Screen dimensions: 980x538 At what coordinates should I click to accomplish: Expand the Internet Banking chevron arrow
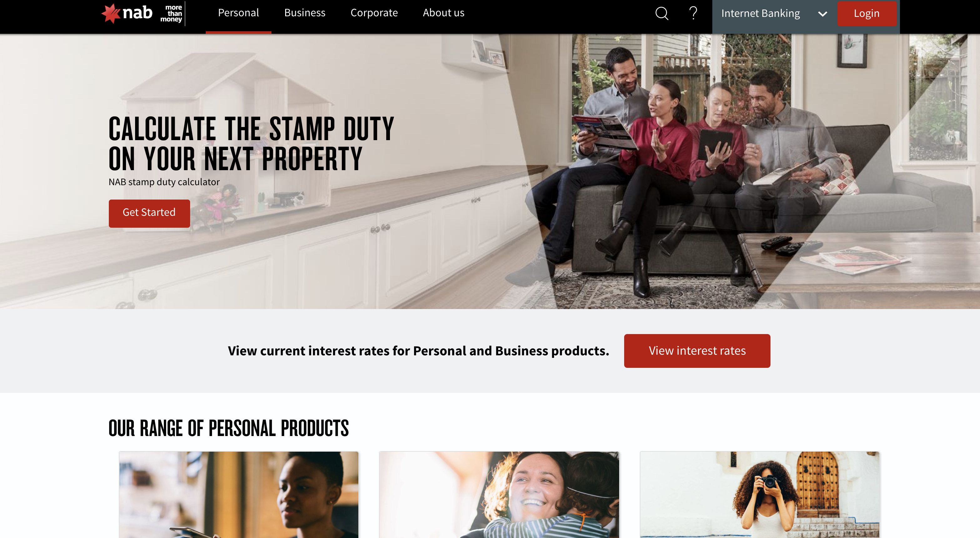click(x=822, y=14)
